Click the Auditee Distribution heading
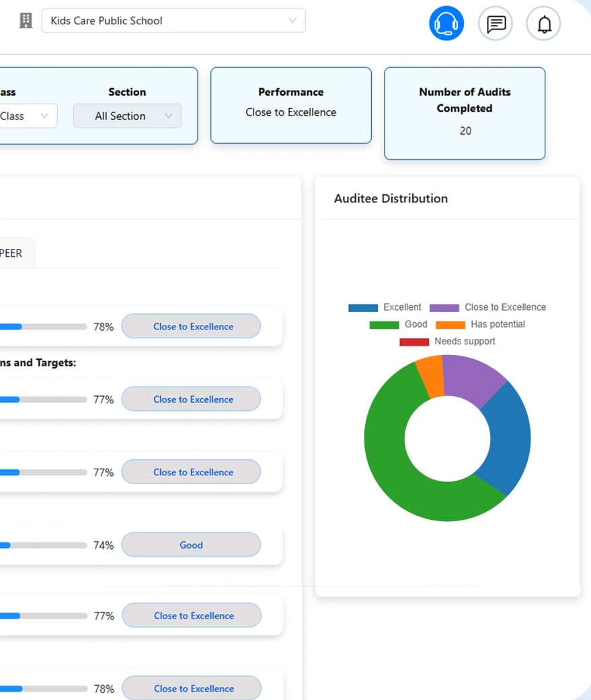The height and width of the screenshot is (700, 591). point(391,198)
